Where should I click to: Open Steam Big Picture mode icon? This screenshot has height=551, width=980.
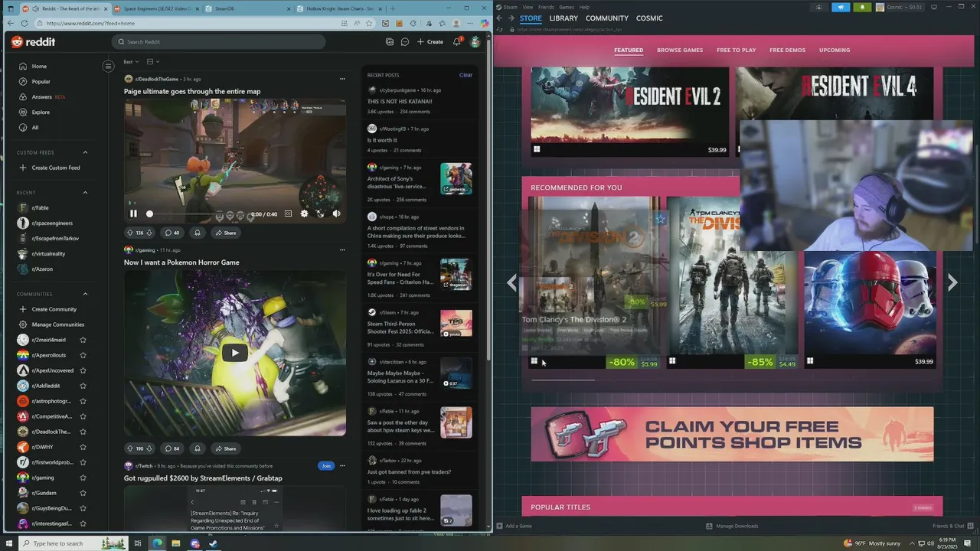pyautogui.click(x=933, y=7)
